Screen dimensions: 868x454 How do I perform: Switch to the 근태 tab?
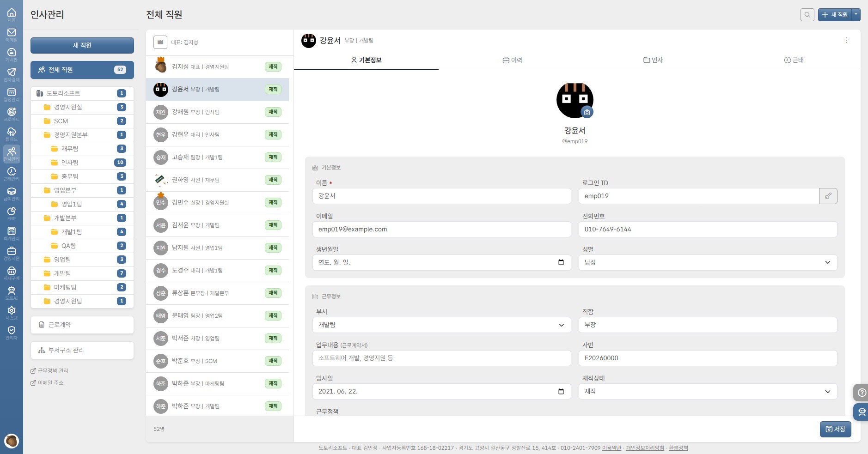tap(794, 60)
